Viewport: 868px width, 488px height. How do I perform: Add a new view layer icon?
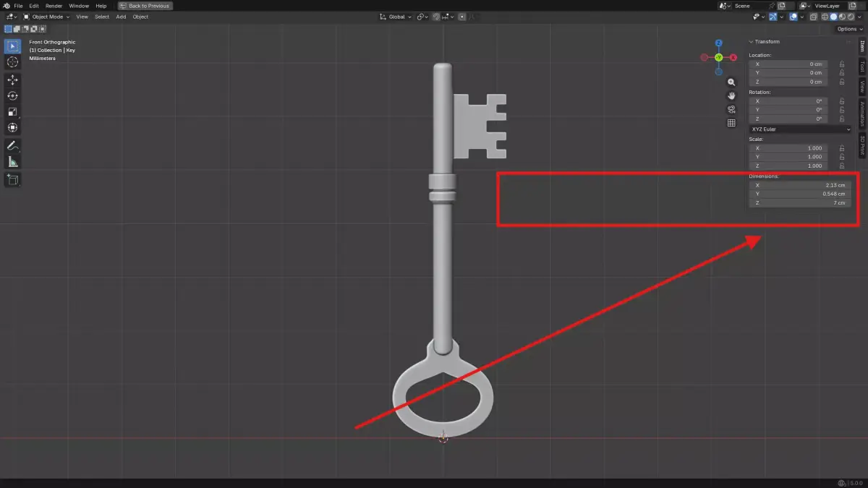(852, 6)
